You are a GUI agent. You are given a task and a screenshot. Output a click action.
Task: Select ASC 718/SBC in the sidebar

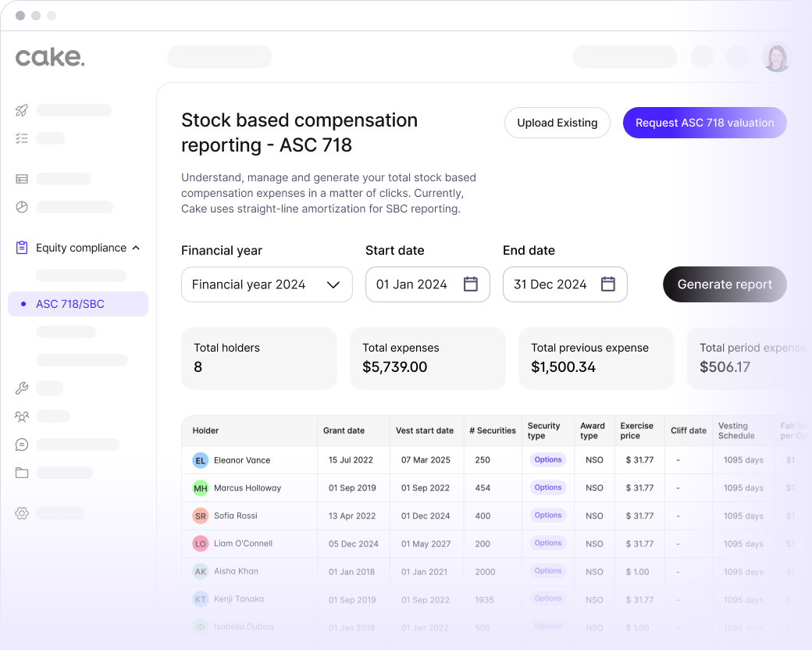(x=69, y=303)
